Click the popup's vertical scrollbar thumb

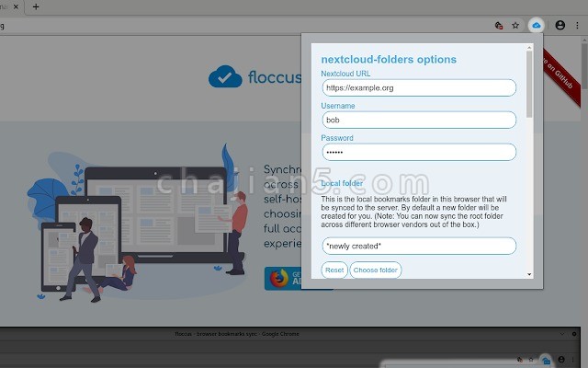tap(529, 84)
